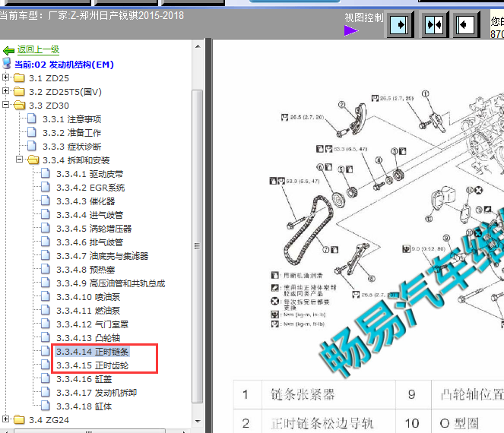Viewport: 504px width, 433px height.
Task: Open 3.3.4.7 油底壳与集滤器 page
Action: click(102, 256)
